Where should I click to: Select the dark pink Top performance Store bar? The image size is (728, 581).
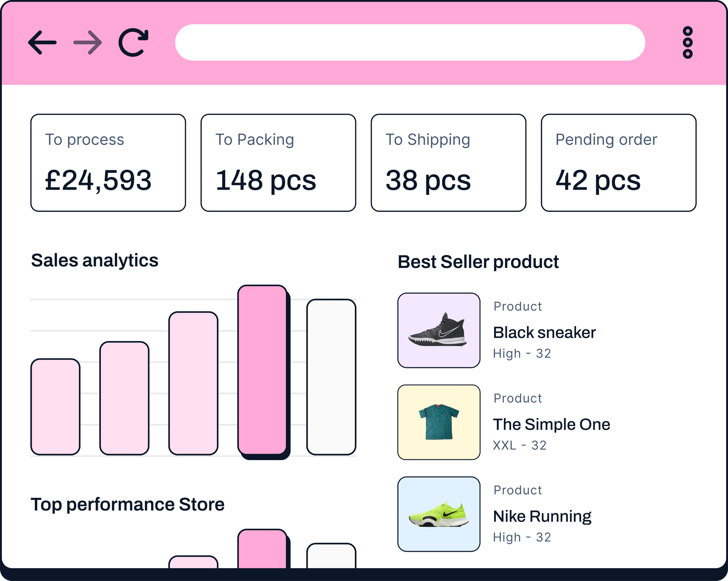point(262,549)
